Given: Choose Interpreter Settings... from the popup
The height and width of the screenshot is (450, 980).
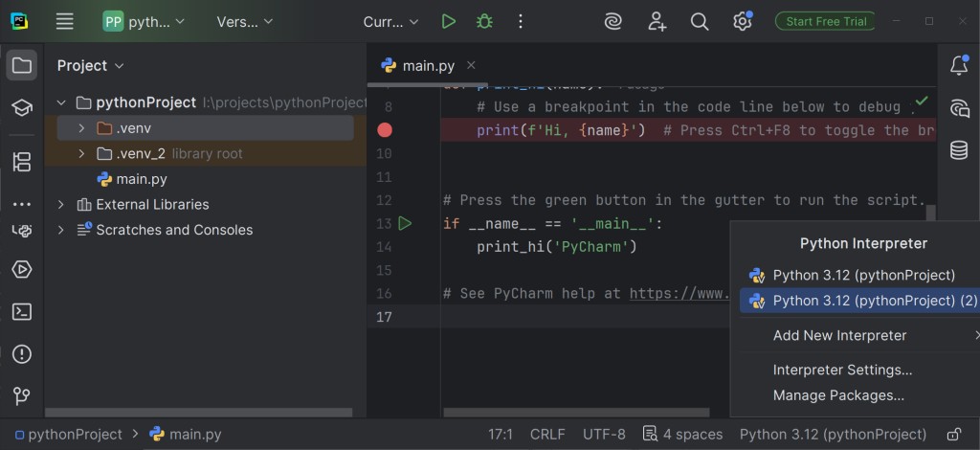Looking at the screenshot, I should coord(842,370).
